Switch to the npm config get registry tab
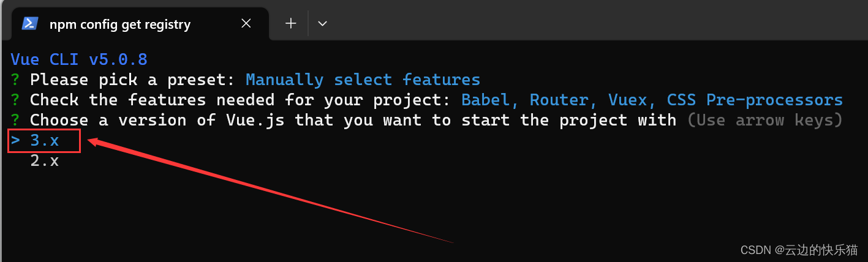The height and width of the screenshot is (262, 868). pyautogui.click(x=120, y=24)
